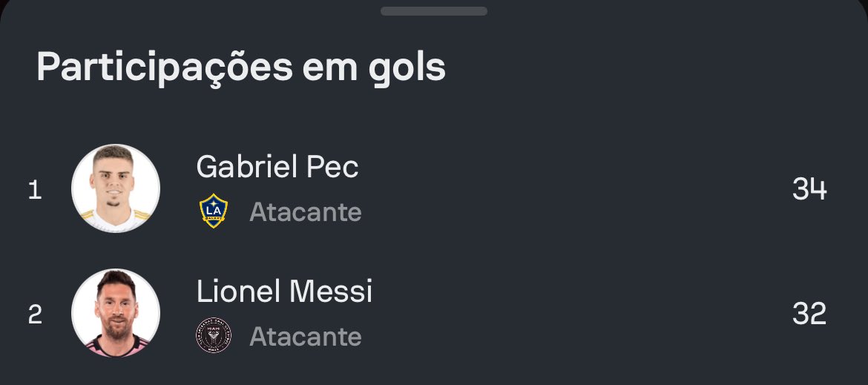Tap the first name Lionel
This screenshot has width=868, height=385.
[236, 291]
